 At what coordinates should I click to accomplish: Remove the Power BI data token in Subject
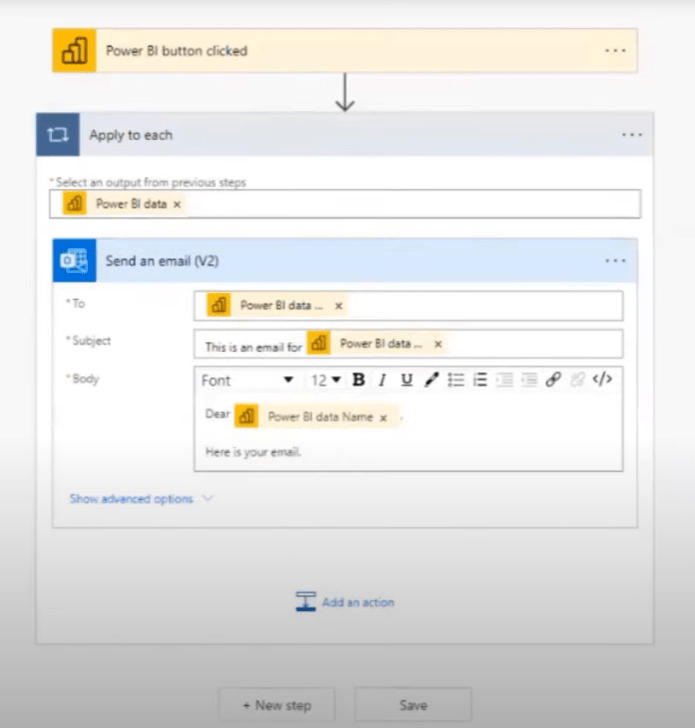coord(438,344)
